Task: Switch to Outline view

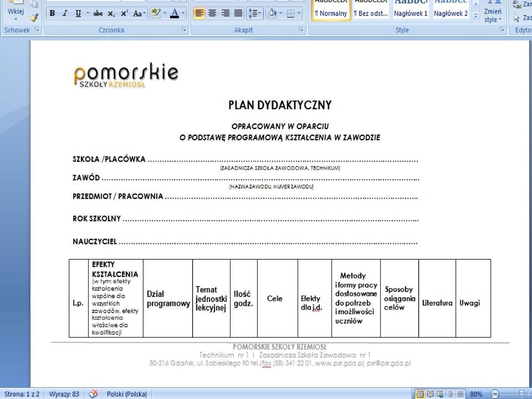Action: click(450, 394)
